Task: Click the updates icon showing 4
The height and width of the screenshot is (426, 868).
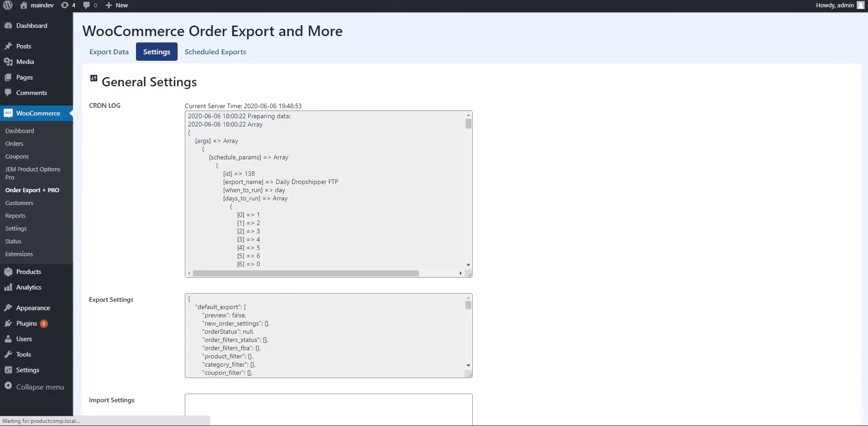Action: (65, 5)
